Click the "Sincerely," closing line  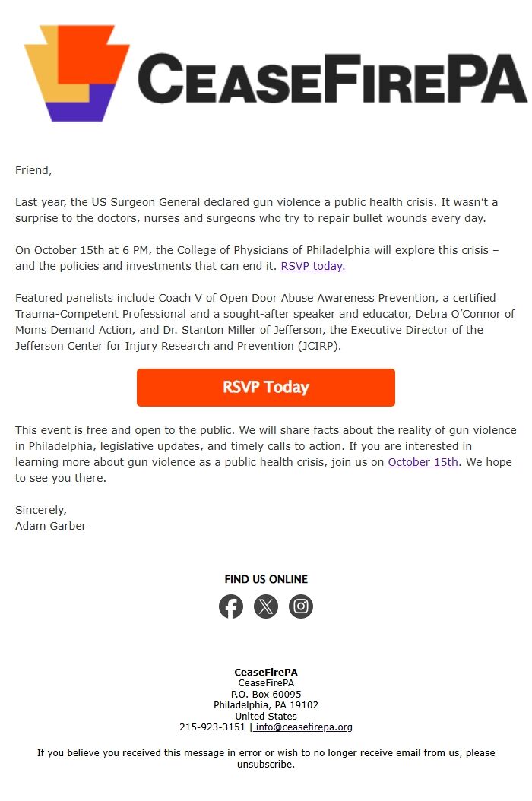pyautogui.click(x=41, y=510)
